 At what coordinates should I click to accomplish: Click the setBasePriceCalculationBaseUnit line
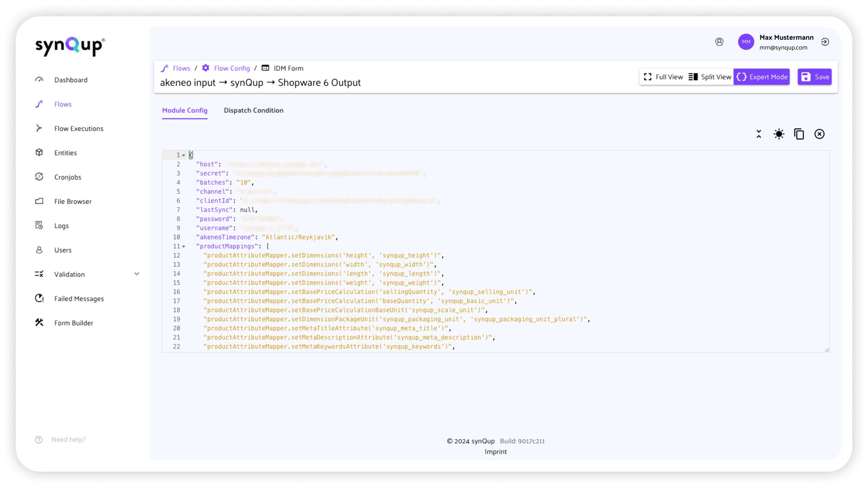[346, 310]
